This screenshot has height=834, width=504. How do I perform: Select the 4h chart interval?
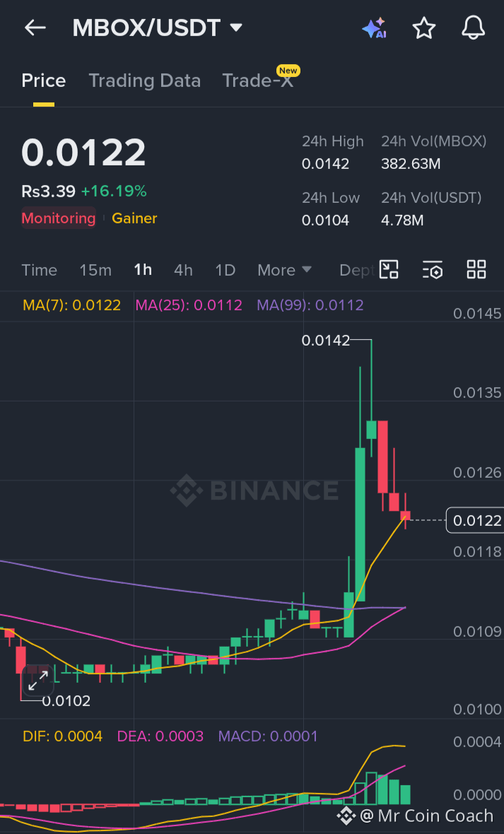183,270
